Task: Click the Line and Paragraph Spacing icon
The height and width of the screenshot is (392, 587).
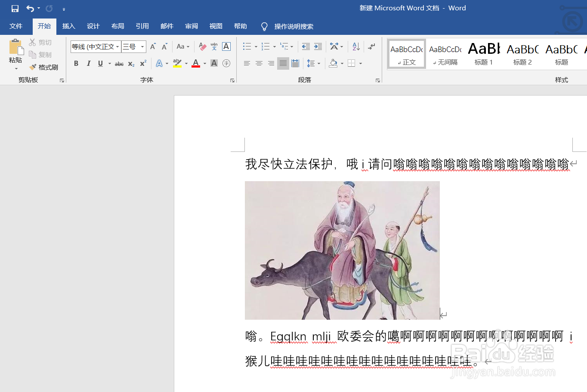Action: pyautogui.click(x=311, y=63)
